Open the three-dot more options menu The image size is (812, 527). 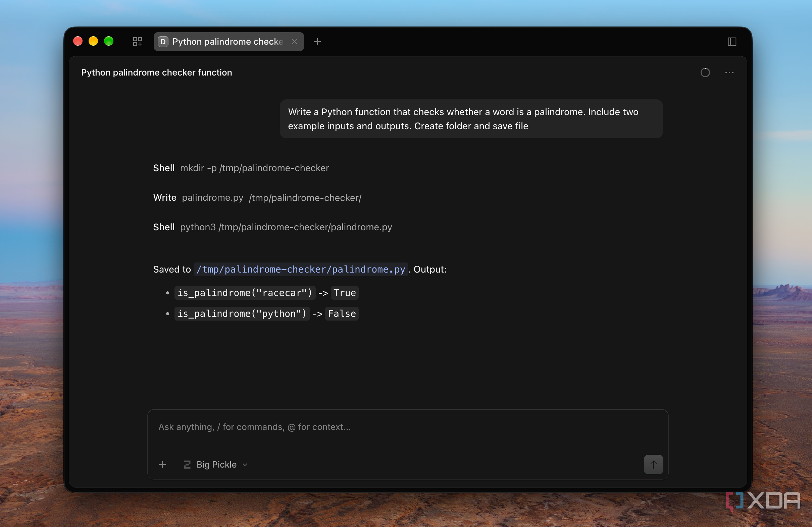[729, 73]
